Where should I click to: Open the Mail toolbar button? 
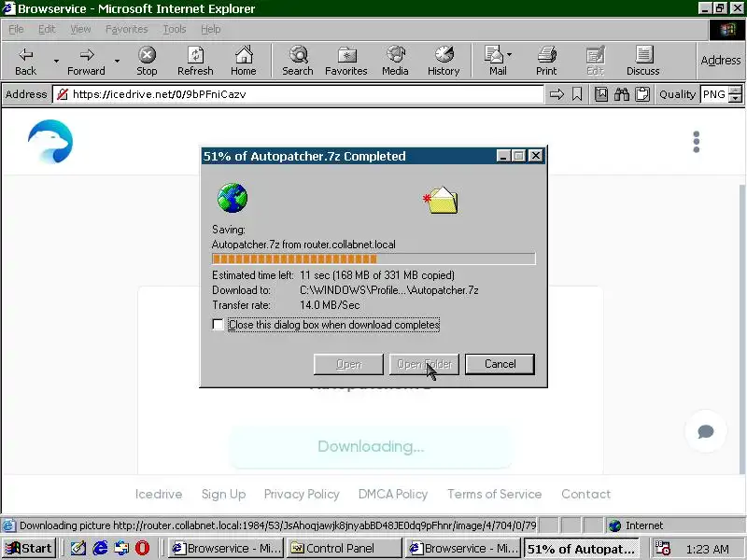tap(496, 61)
